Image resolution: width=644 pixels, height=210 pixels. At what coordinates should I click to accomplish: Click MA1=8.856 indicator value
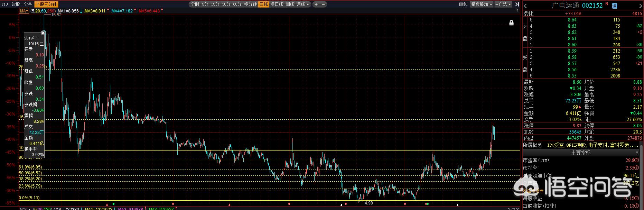click(x=68, y=11)
